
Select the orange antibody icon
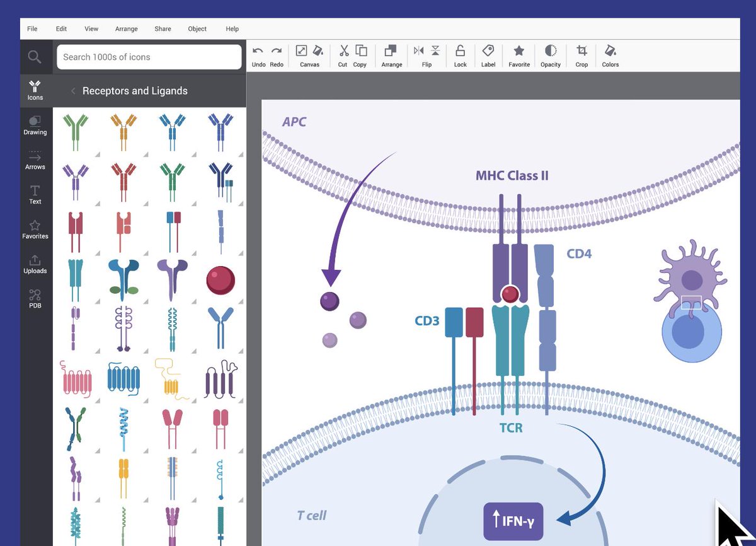123,131
